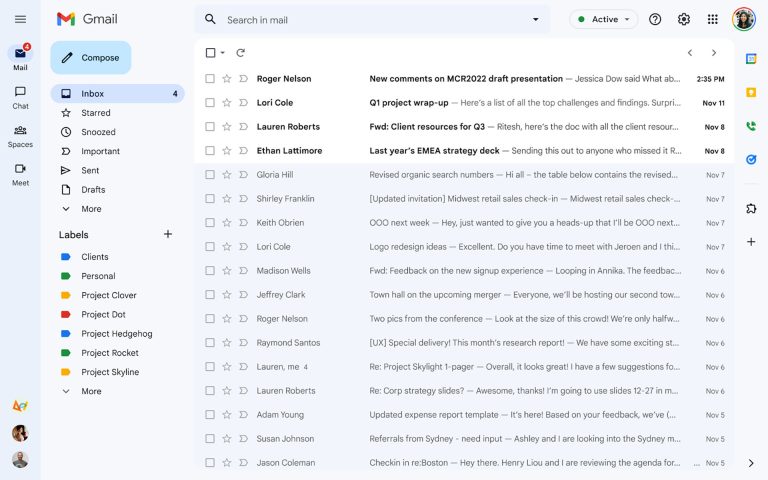The height and width of the screenshot is (480, 768).
Task: Open Google Calendar in side panel
Action: pos(751,59)
